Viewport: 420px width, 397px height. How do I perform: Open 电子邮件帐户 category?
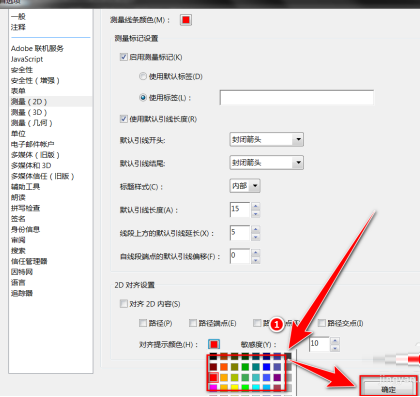coord(32,144)
